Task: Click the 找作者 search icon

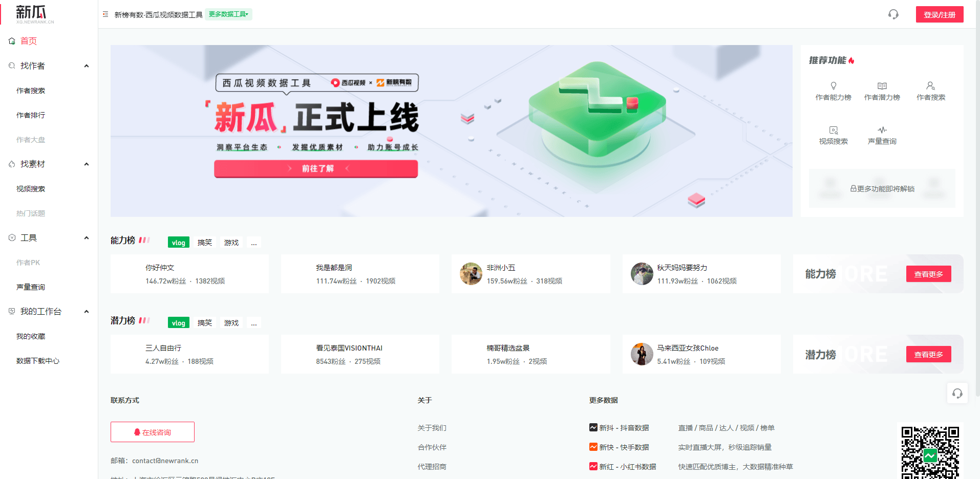Action: point(12,66)
